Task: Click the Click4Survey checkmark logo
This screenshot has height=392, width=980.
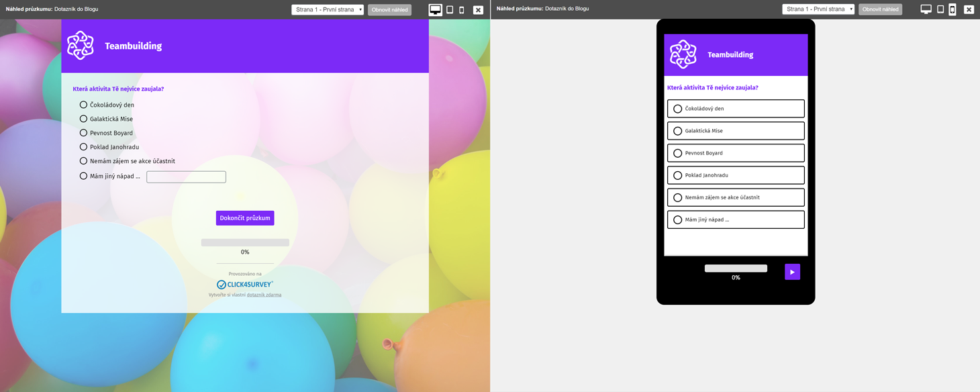Action: (x=221, y=285)
